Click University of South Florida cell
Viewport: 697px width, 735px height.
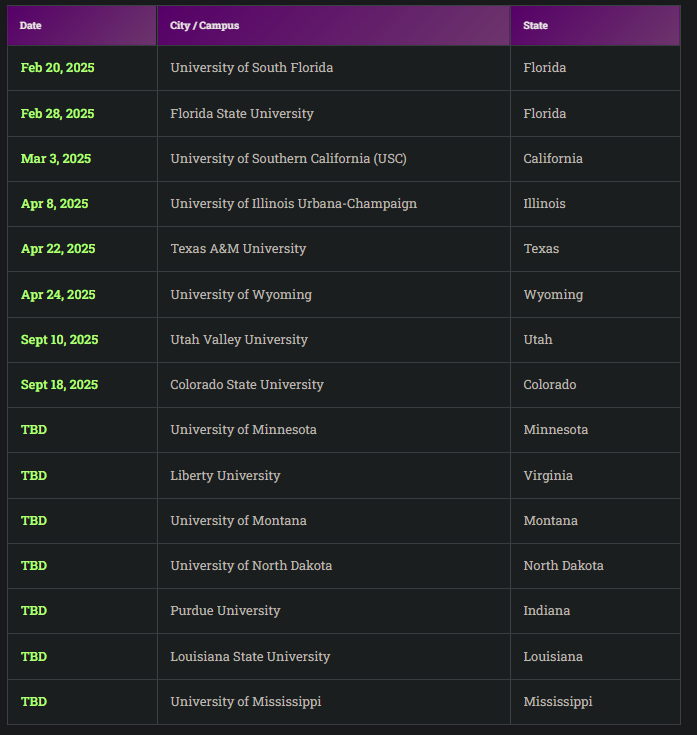252,68
